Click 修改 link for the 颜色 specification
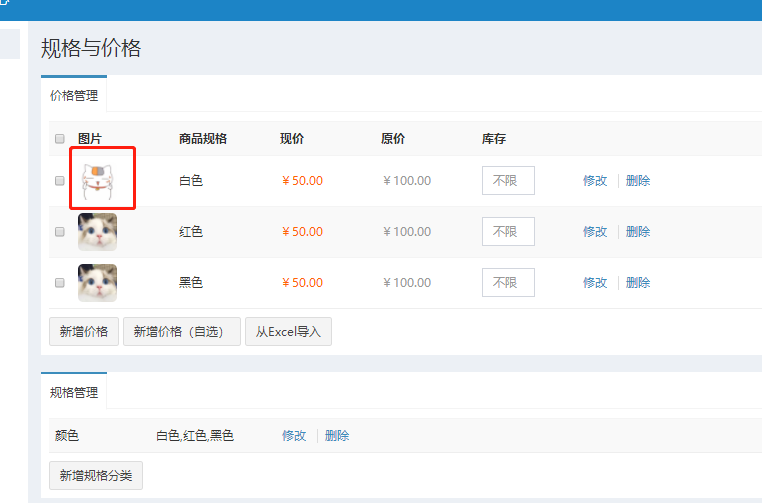 [294, 436]
